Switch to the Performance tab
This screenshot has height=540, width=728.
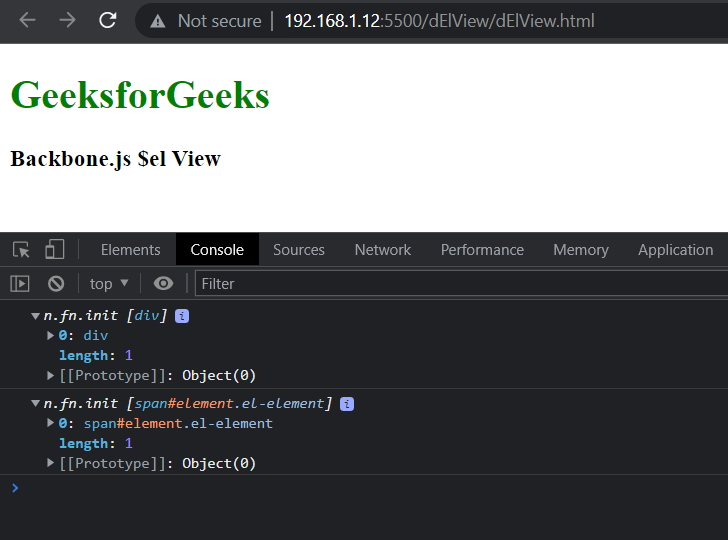pos(482,250)
